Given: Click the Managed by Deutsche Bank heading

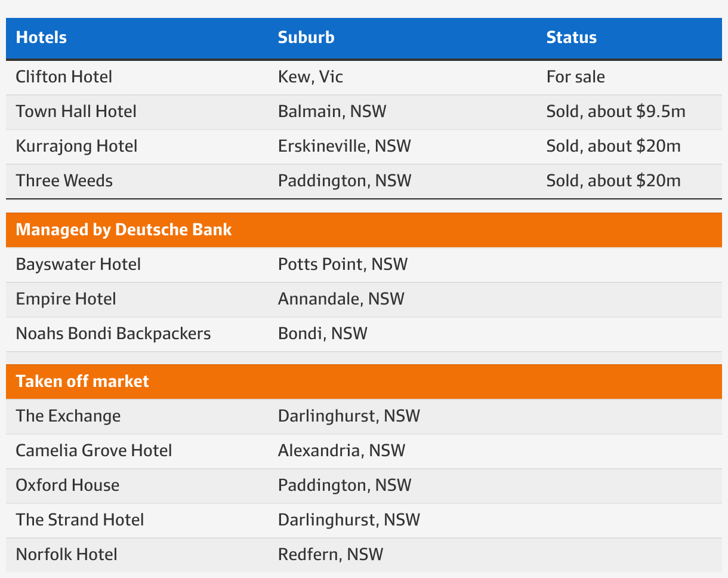Looking at the screenshot, I should click(x=124, y=230).
